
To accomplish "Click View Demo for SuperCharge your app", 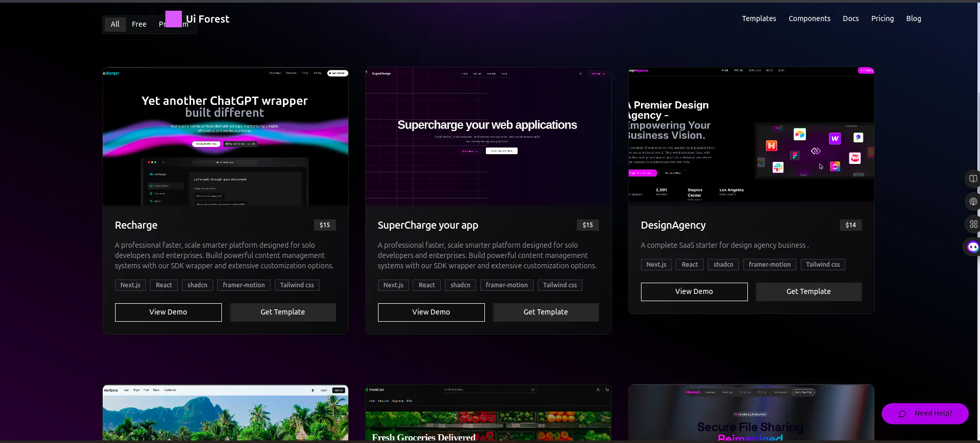I will click(431, 312).
